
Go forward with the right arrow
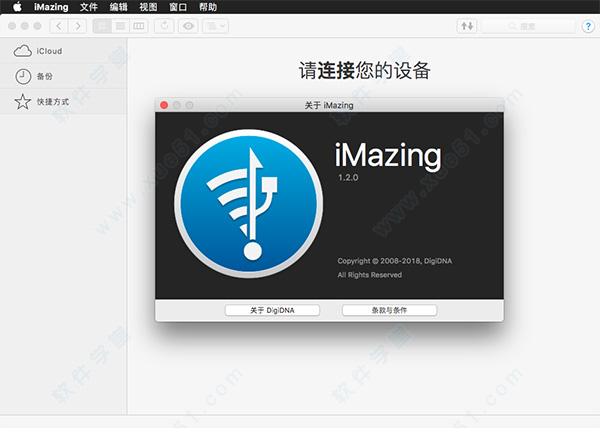click(x=78, y=26)
